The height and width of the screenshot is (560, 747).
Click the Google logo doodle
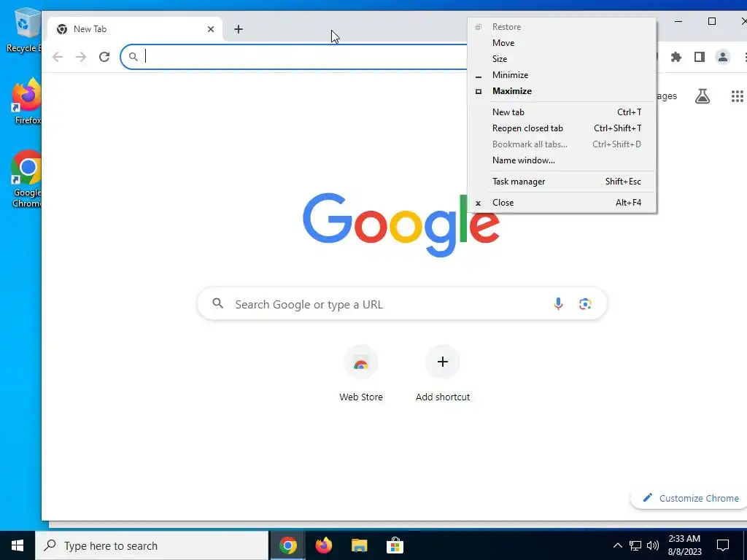tap(401, 225)
